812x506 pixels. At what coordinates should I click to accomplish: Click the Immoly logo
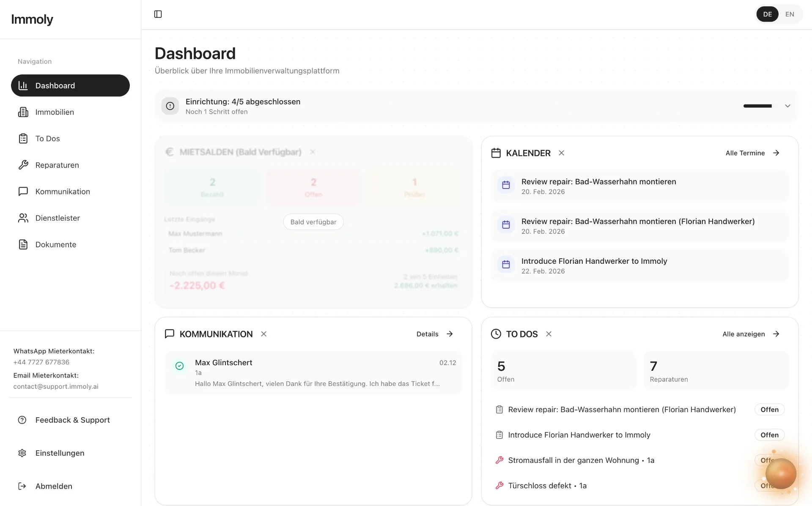click(32, 19)
